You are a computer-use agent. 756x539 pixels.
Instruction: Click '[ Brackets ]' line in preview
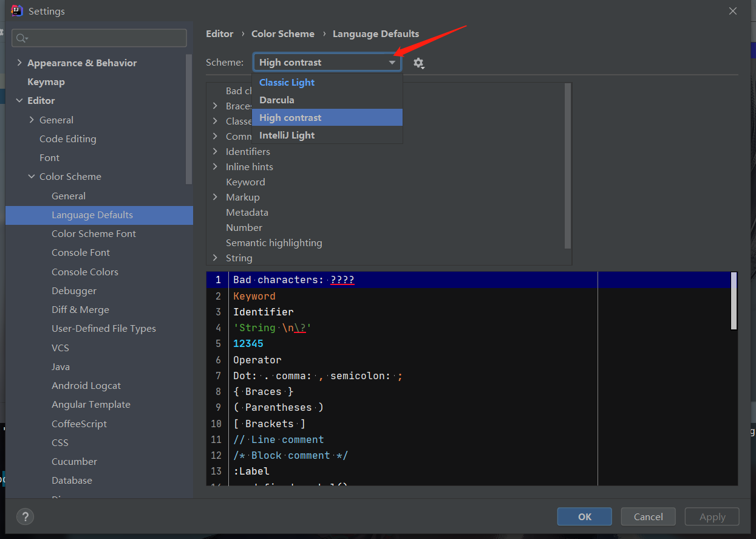(x=270, y=424)
